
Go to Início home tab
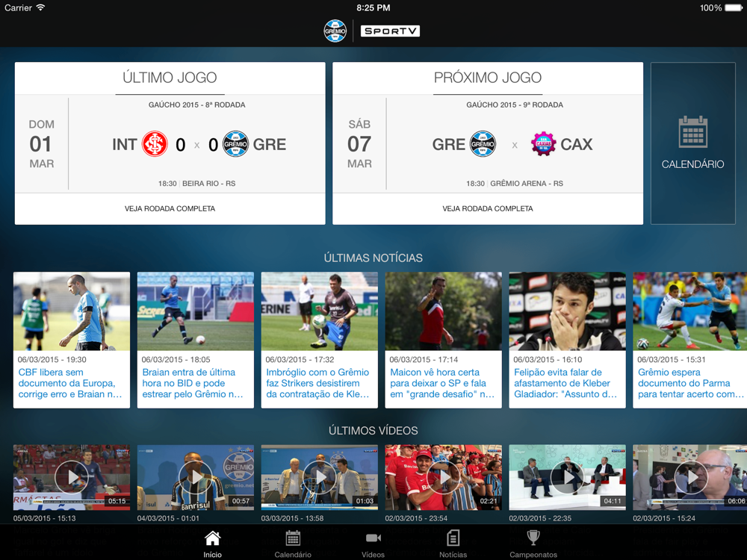coord(212,544)
